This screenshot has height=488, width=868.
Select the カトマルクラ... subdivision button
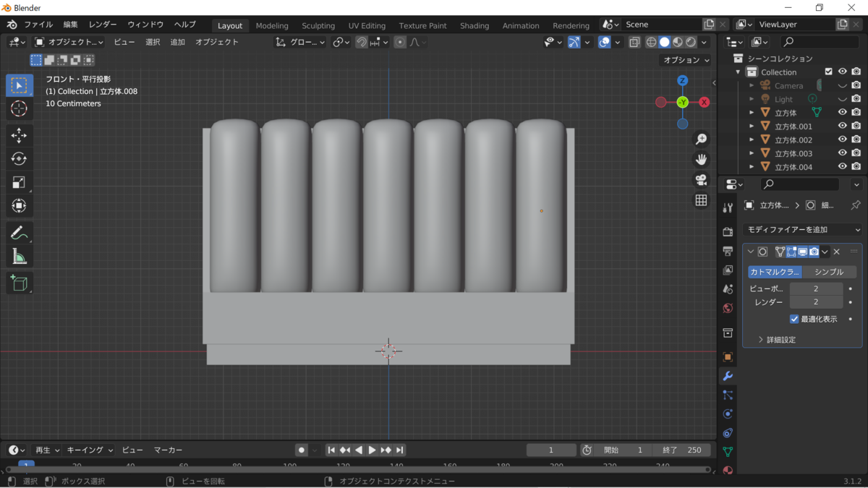click(x=775, y=272)
